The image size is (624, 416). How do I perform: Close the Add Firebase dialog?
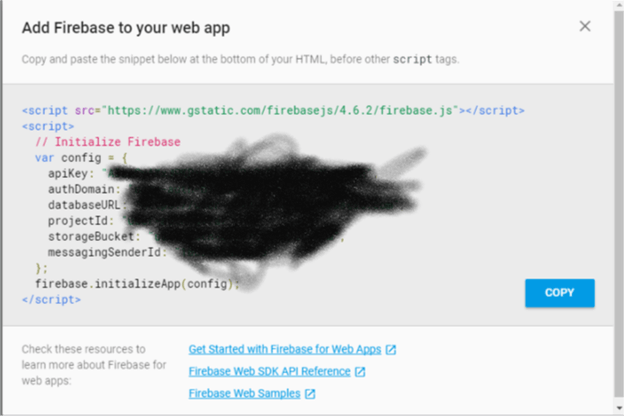(585, 26)
